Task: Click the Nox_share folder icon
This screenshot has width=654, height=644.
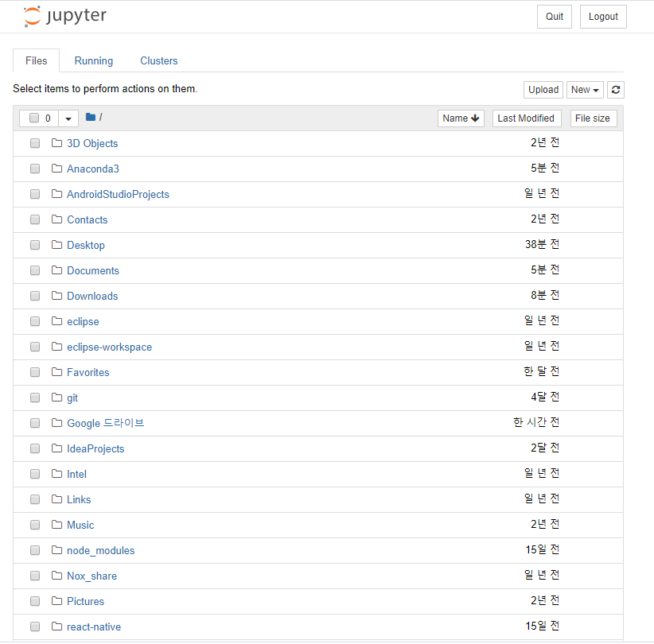Action: pos(56,576)
